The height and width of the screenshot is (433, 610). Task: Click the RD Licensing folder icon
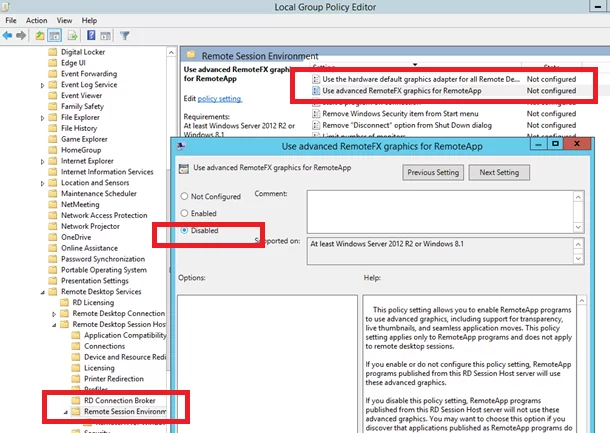point(64,302)
